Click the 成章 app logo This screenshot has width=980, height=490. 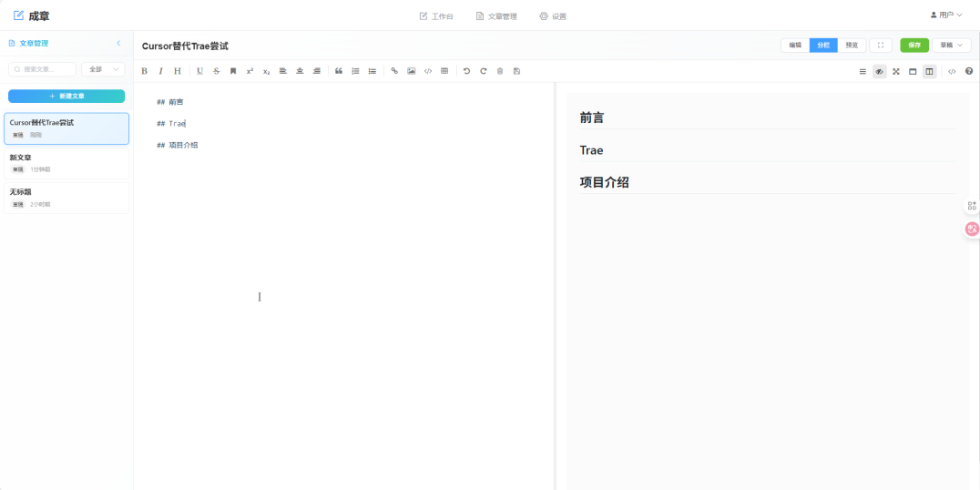click(31, 15)
